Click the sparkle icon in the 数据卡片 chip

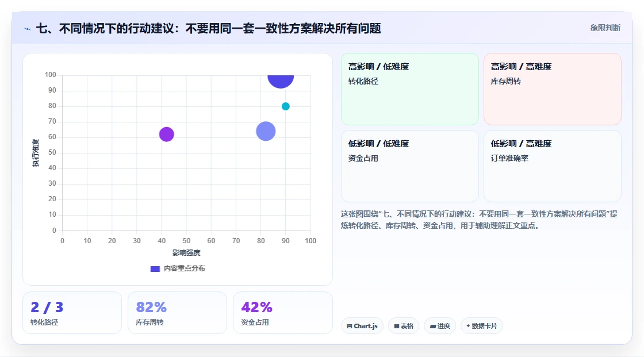[x=468, y=326]
